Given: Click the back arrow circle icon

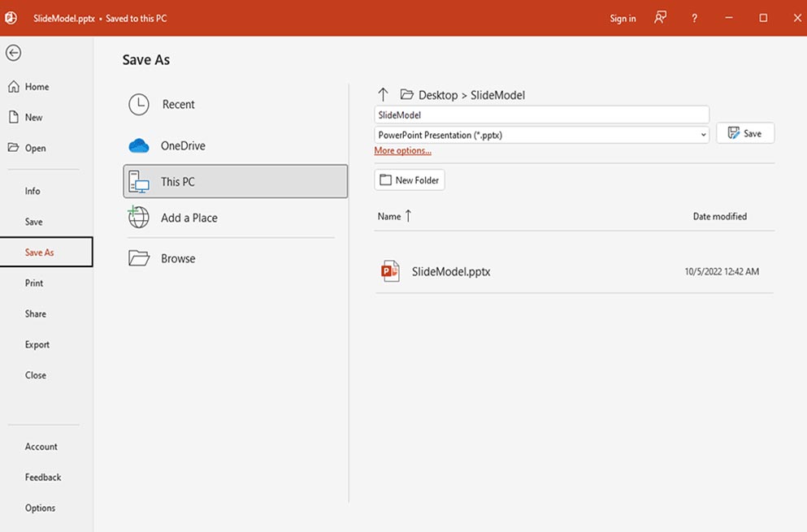Looking at the screenshot, I should (13, 53).
